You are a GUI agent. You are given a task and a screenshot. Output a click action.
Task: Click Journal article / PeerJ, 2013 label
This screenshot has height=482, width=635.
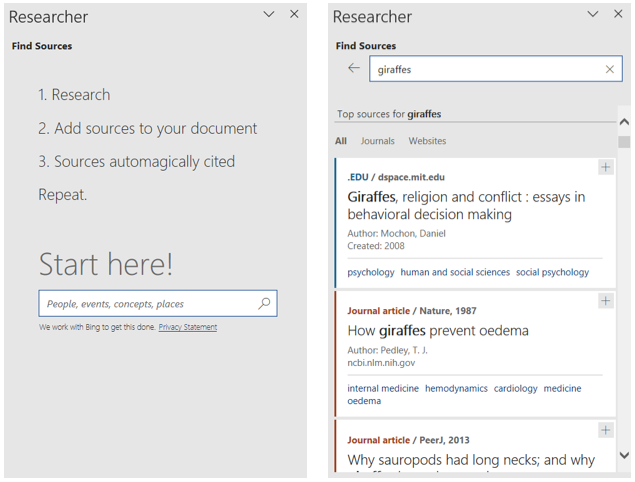(x=408, y=440)
